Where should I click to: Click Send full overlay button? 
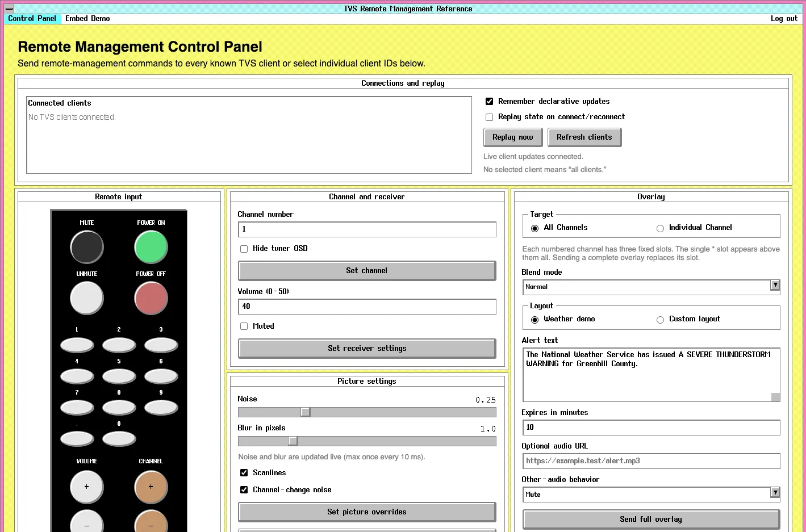[651, 520]
